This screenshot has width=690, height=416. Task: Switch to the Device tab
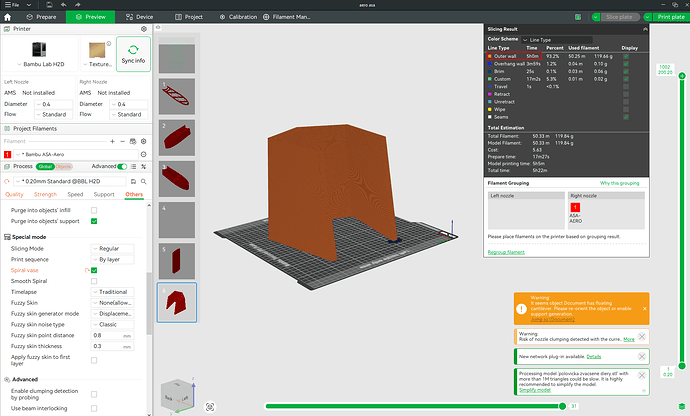tap(139, 17)
